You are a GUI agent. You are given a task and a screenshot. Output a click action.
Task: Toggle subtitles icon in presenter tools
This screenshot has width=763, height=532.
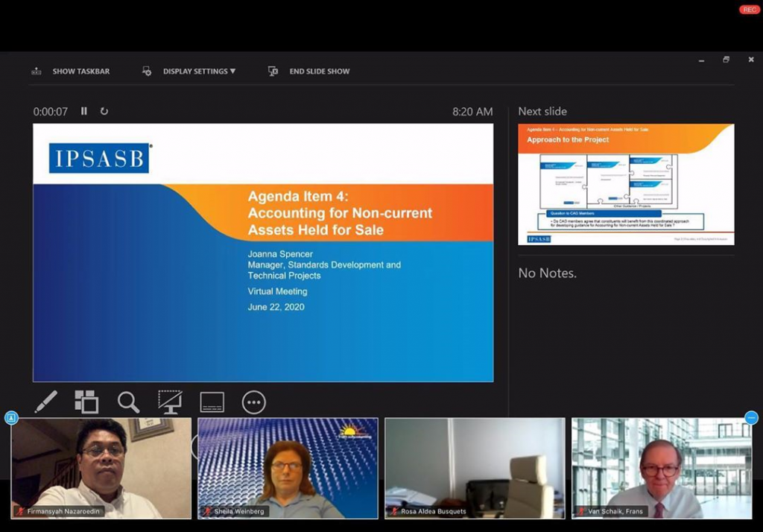click(x=212, y=402)
